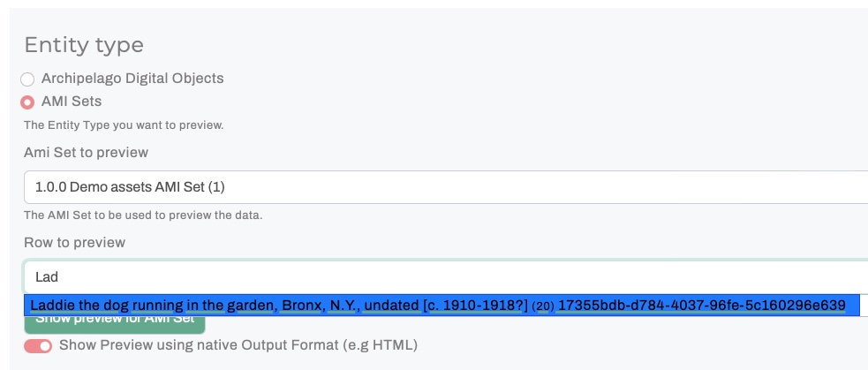868x370 pixels.
Task: Select the Archipelago Digital Objects radio button
Action: 28,79
